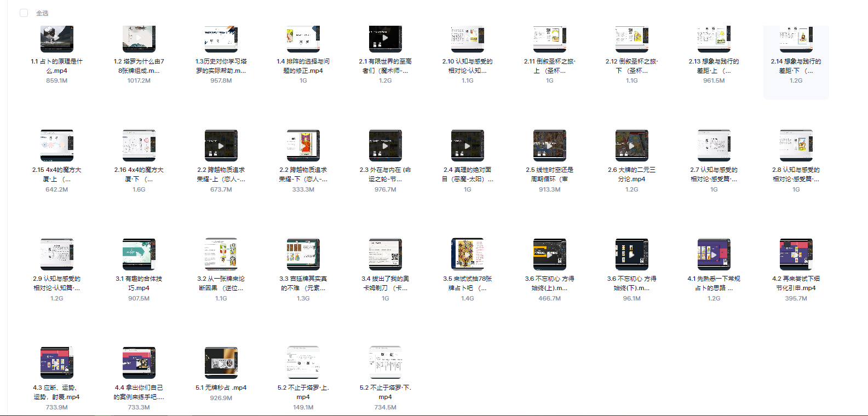
Task: Click file name 4.2 再来尝试下细节化引申.mp4
Action: click(x=796, y=284)
